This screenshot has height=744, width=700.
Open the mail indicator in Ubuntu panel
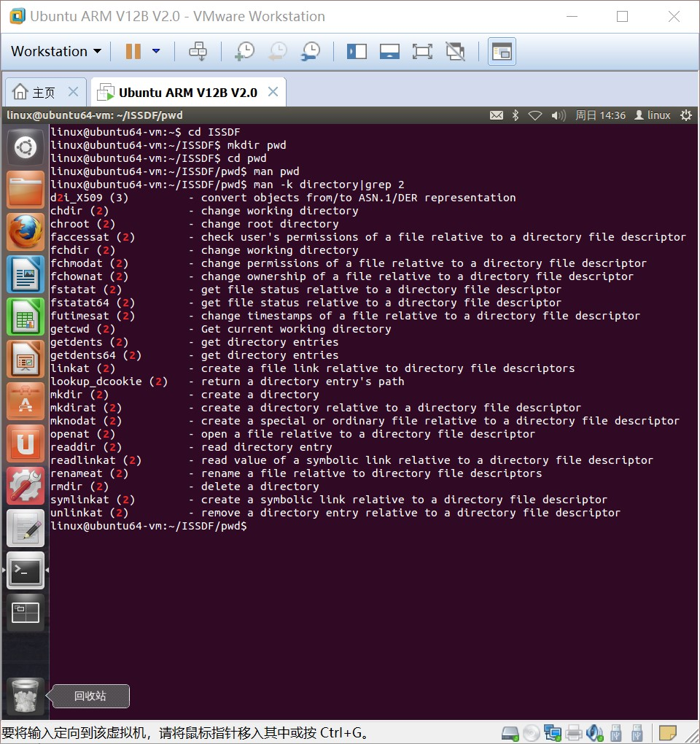[497, 115]
